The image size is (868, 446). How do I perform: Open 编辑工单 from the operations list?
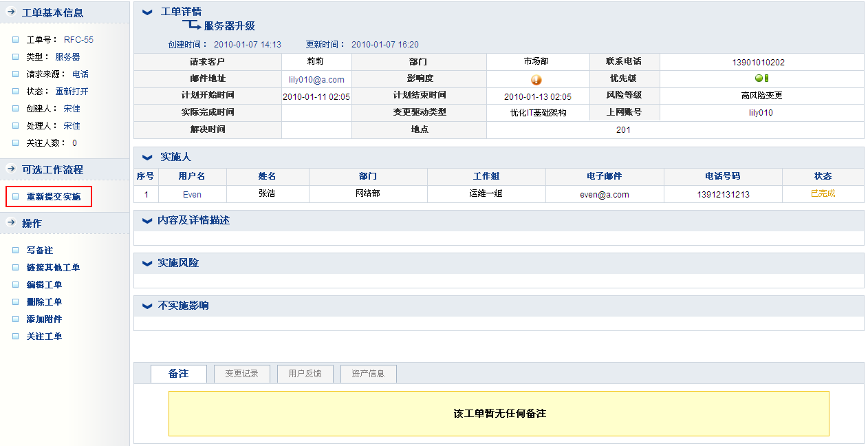coord(44,285)
